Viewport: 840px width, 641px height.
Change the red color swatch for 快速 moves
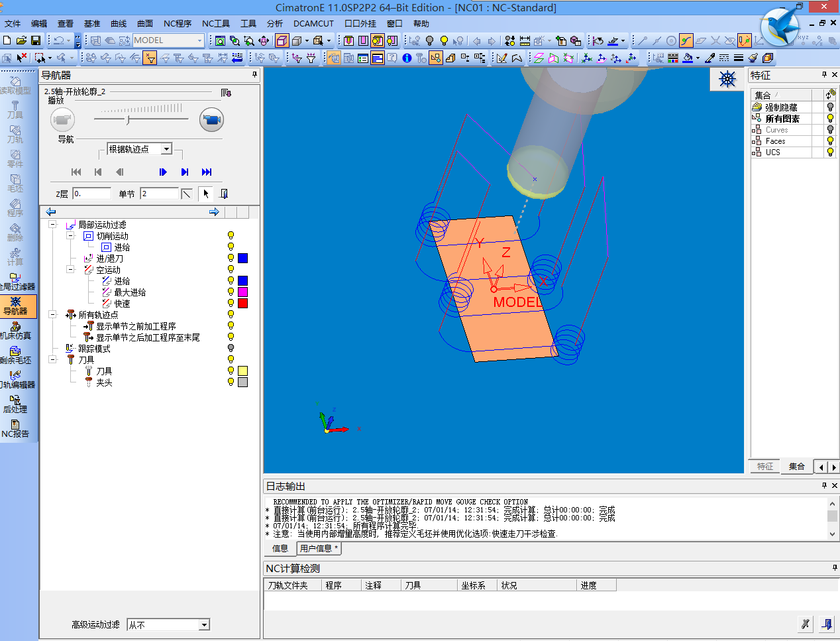point(242,302)
